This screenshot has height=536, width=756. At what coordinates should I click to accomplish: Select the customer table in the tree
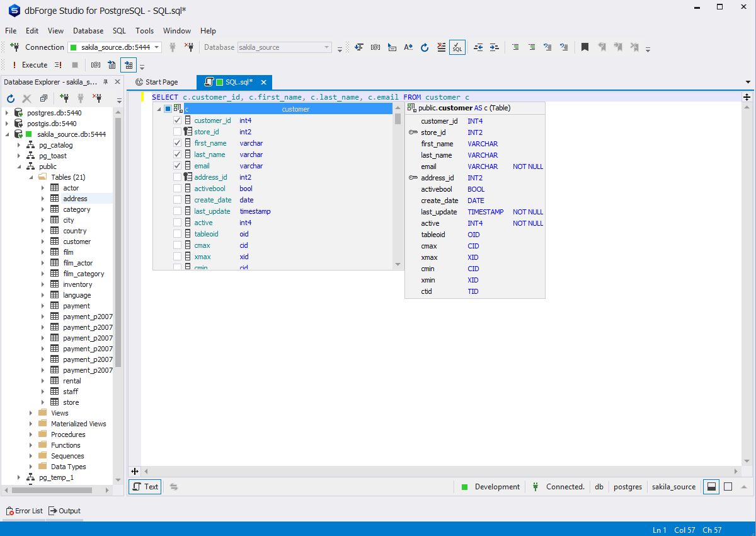click(x=77, y=242)
